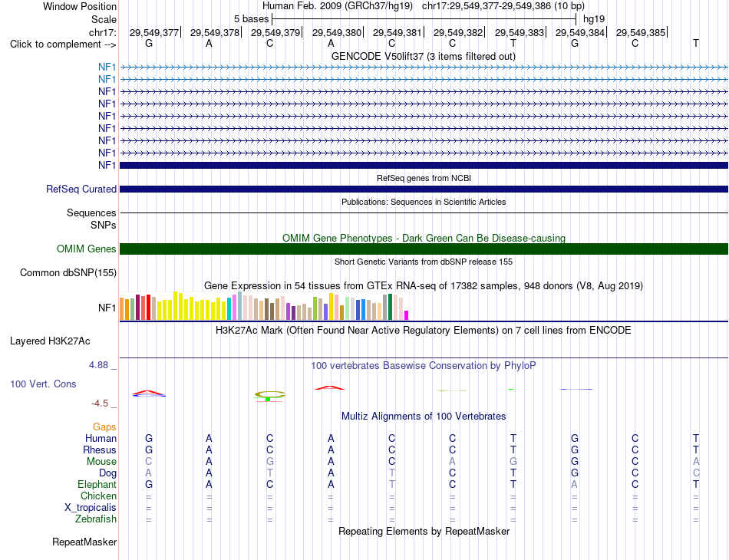Screen dimensions: 729x560
Task: Click position label 29,549,378 on ruler
Action: 215,32
